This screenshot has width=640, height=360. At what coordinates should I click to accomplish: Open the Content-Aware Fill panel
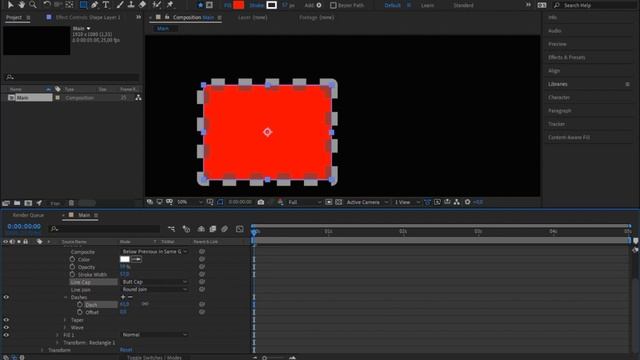(569, 138)
